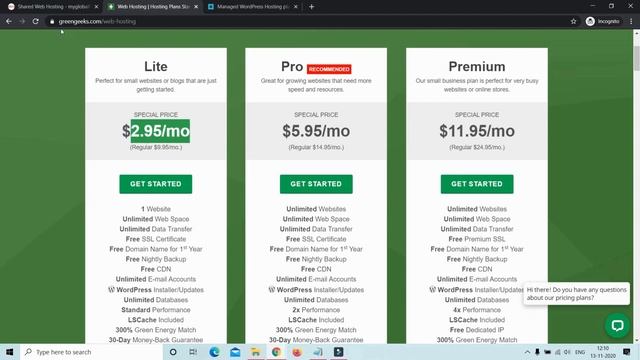Click the Lite plan '1 Website' feature
Screen dimensions: 640x360
156,209
